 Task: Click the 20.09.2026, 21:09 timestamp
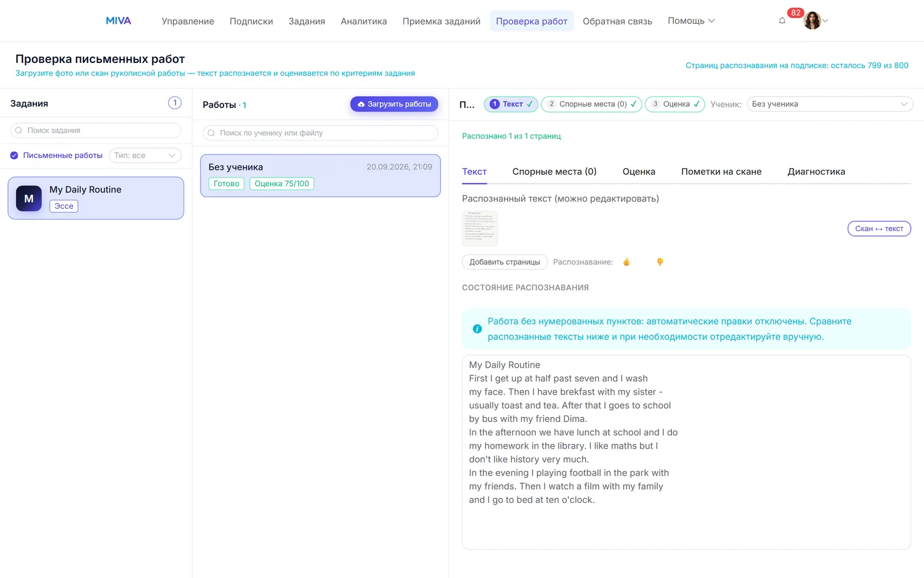click(x=400, y=167)
